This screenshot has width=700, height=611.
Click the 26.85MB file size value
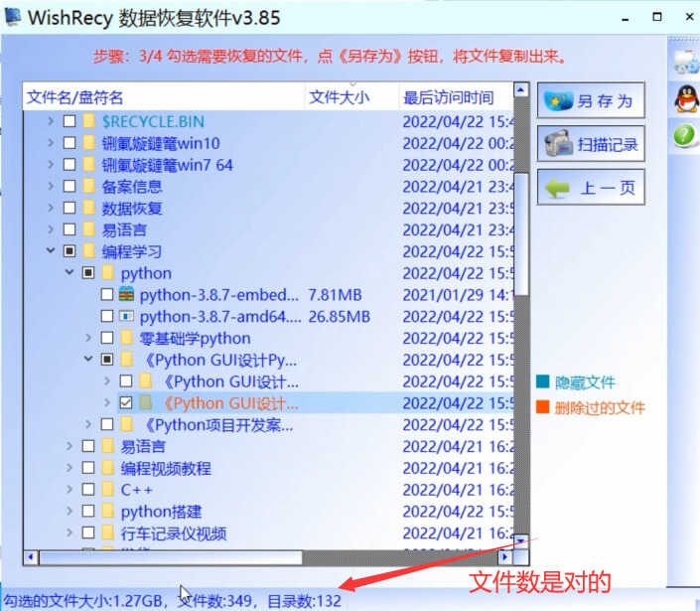coord(340,317)
